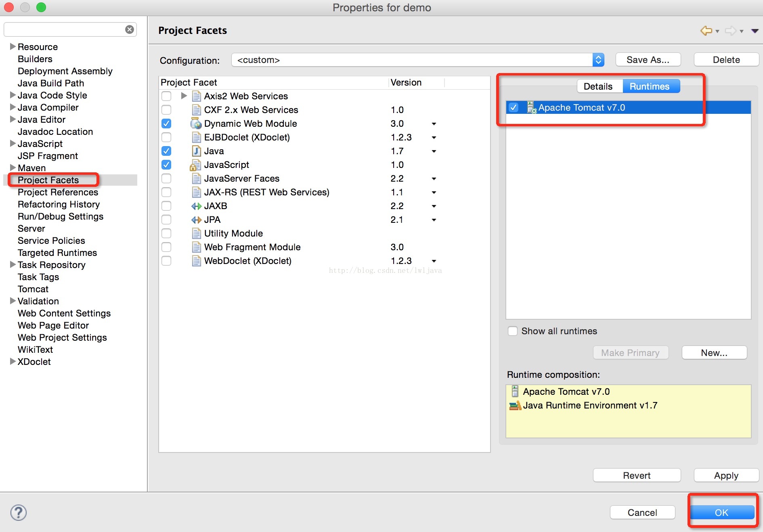Click the JPA facet arrows icon
Image resolution: width=763 pixels, height=532 pixels.
[196, 220]
